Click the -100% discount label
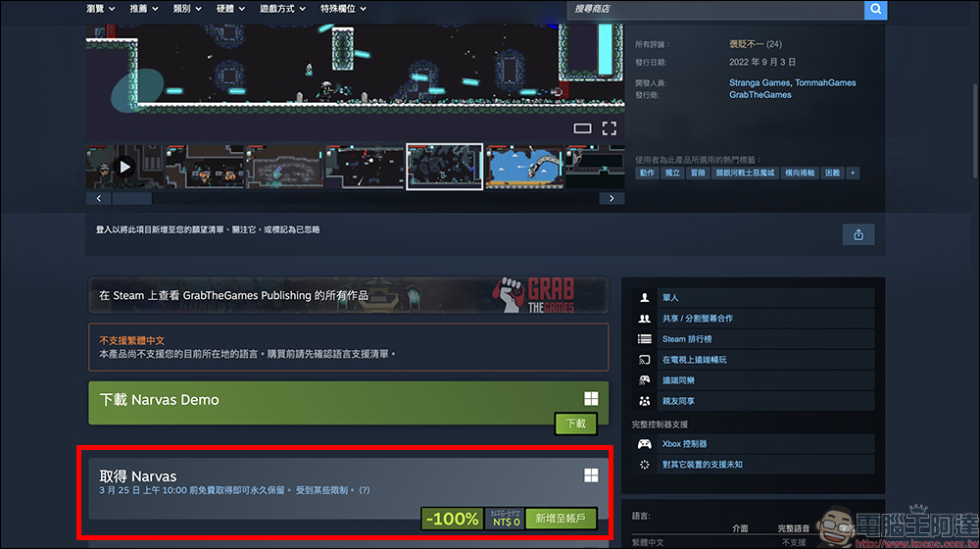 [452, 519]
